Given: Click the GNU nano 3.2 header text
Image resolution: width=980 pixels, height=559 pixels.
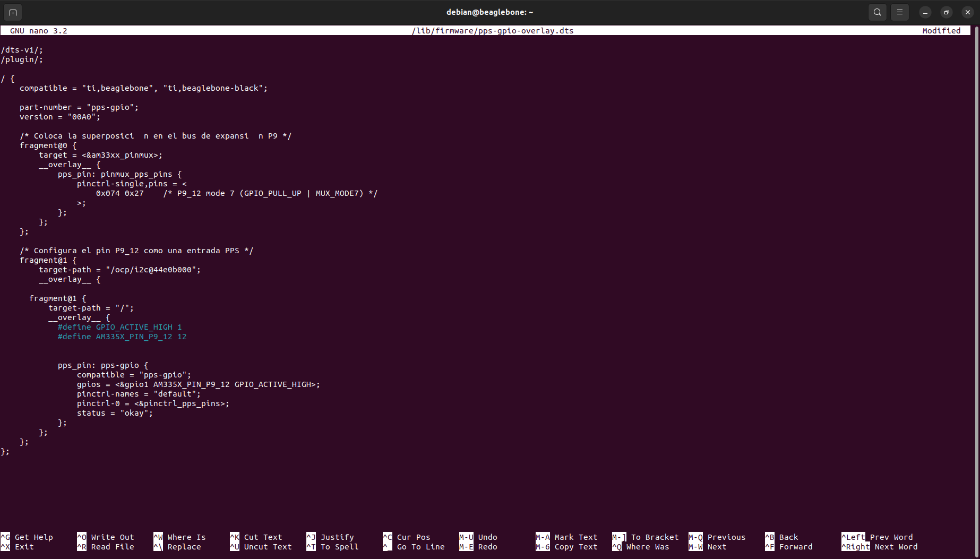Looking at the screenshot, I should tap(39, 31).
